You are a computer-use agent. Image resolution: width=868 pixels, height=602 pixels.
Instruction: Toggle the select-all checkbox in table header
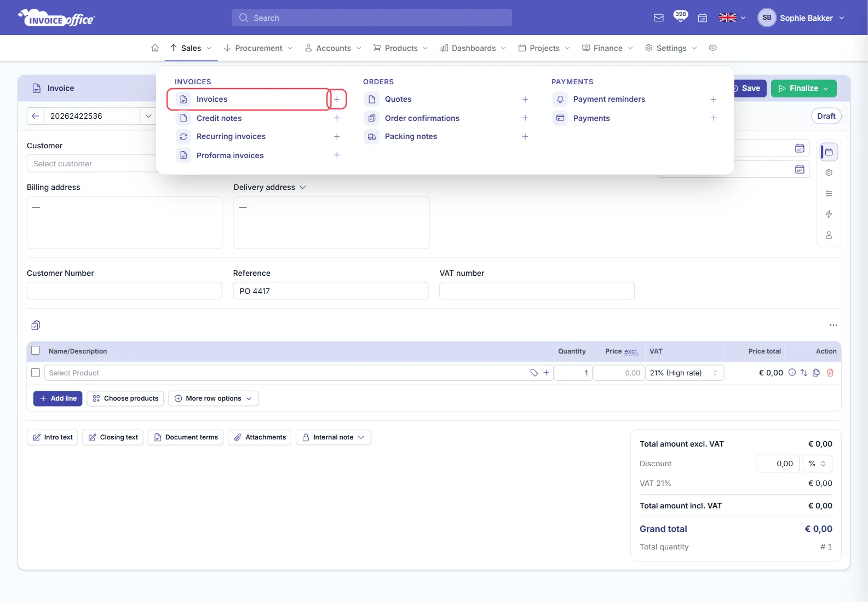pyautogui.click(x=36, y=351)
